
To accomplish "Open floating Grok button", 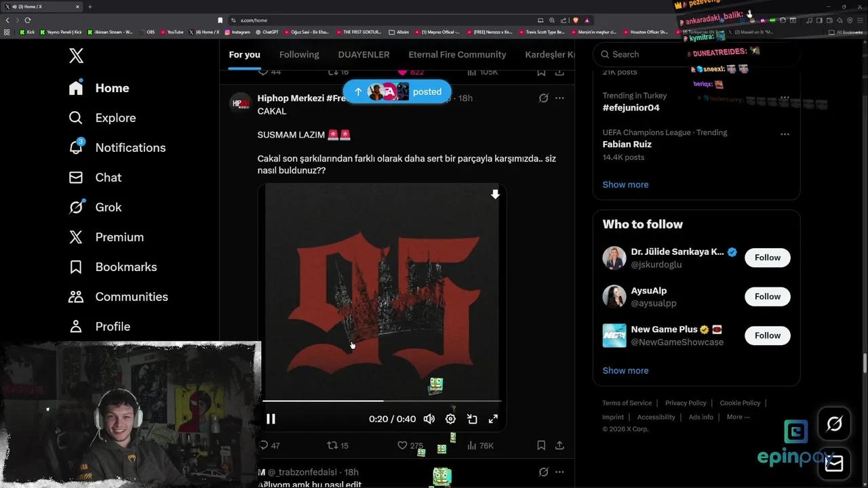I will 834,424.
